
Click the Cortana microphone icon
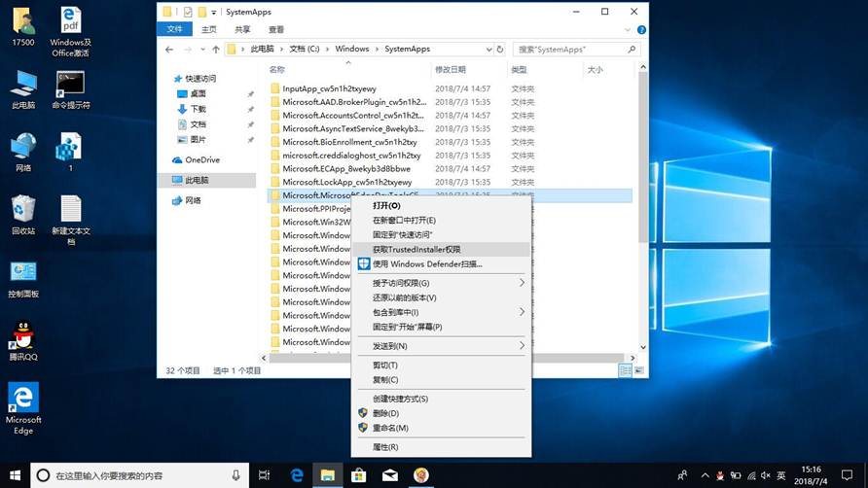pyautogui.click(x=235, y=475)
